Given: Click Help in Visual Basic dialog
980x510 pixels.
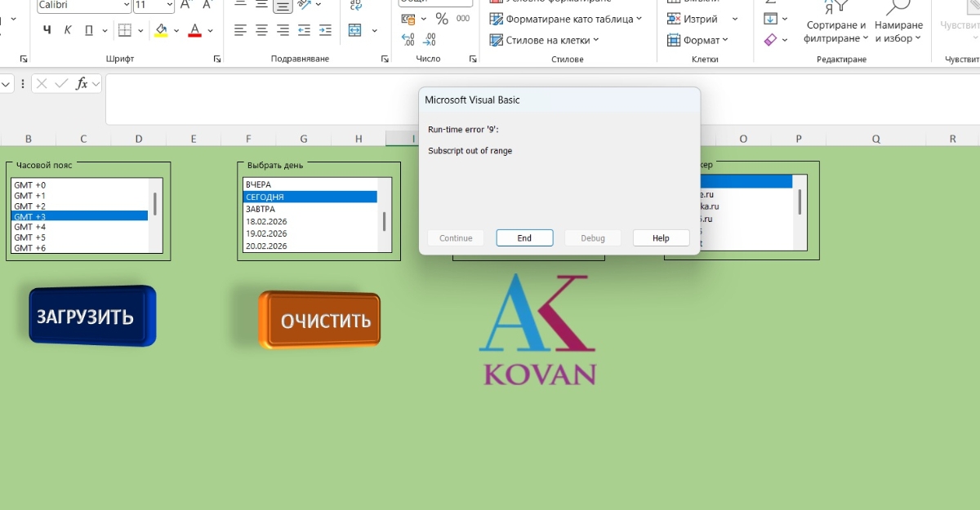Looking at the screenshot, I should [x=661, y=238].
